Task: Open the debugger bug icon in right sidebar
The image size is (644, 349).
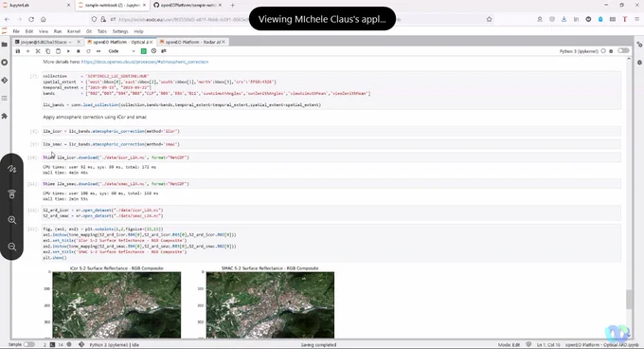Action: pyautogui.click(x=639, y=63)
